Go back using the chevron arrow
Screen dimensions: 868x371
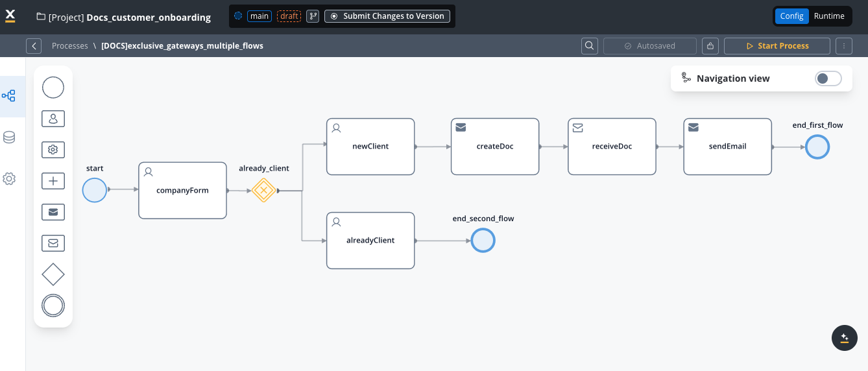click(x=34, y=46)
